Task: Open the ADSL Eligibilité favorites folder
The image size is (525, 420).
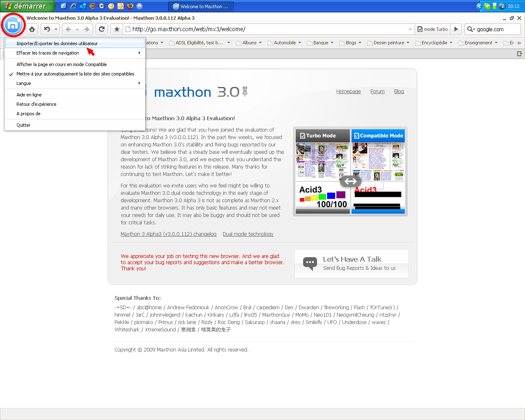Action: (x=200, y=43)
